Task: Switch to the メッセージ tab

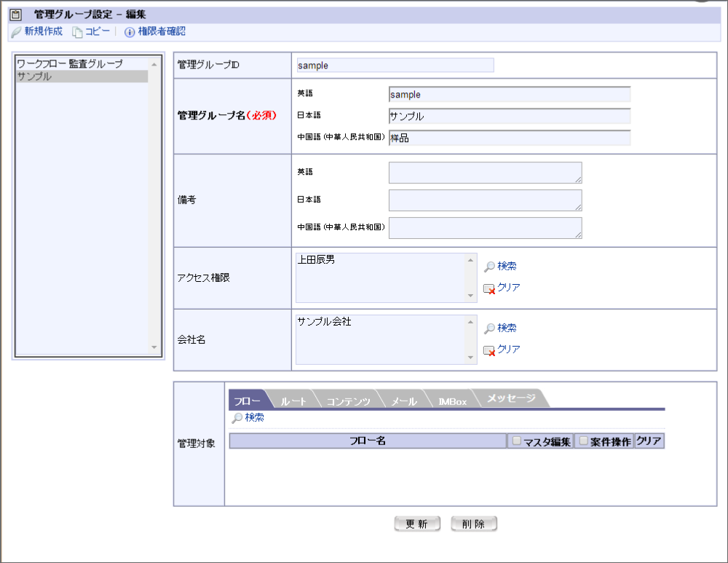Action: point(511,398)
